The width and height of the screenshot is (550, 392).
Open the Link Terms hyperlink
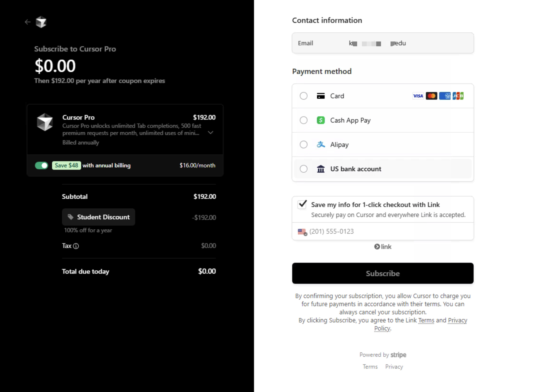pyautogui.click(x=426, y=320)
